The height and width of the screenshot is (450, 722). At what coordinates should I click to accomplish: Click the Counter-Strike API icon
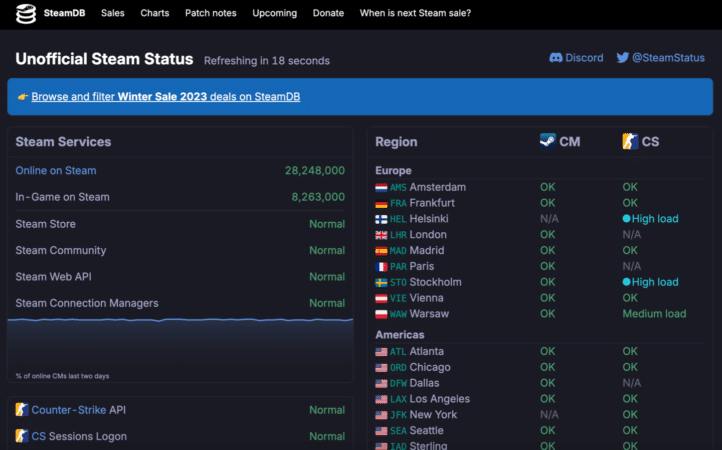pos(22,410)
